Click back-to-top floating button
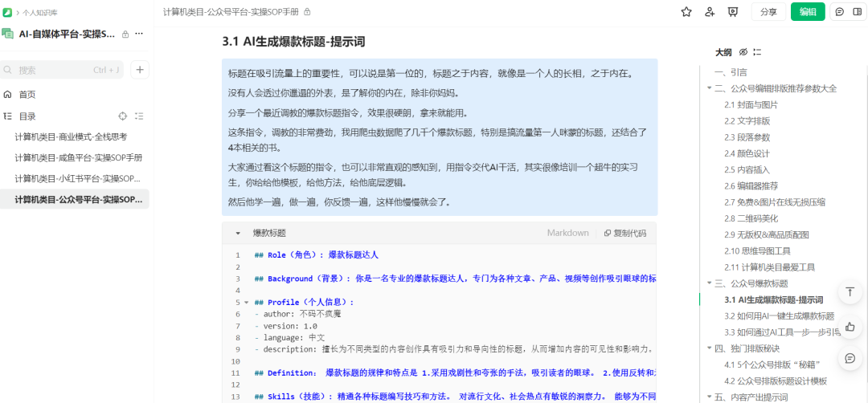868x403 pixels. tap(850, 291)
